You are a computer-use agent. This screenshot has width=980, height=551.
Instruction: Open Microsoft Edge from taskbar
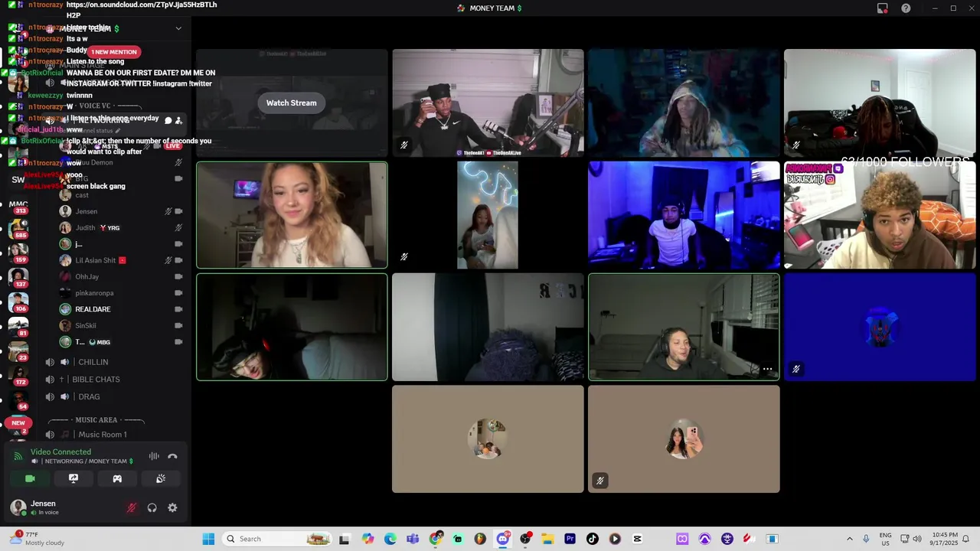coord(390,539)
